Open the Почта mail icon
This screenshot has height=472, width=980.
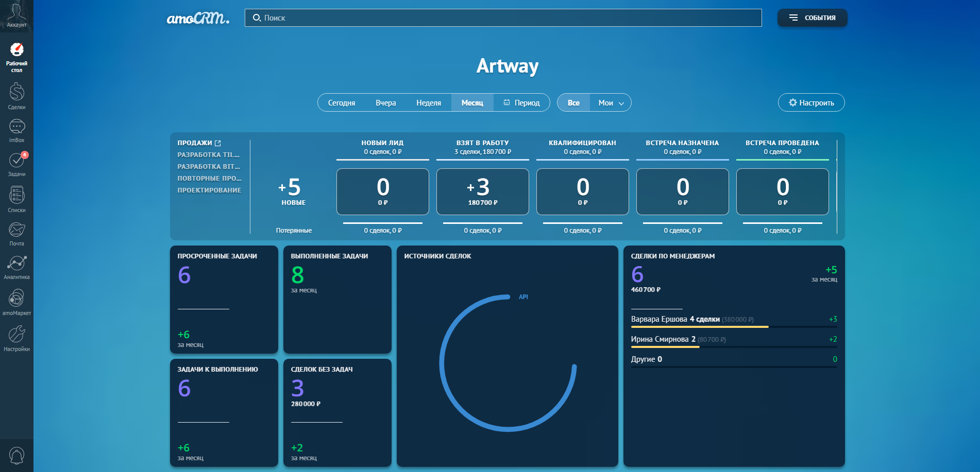(x=16, y=234)
